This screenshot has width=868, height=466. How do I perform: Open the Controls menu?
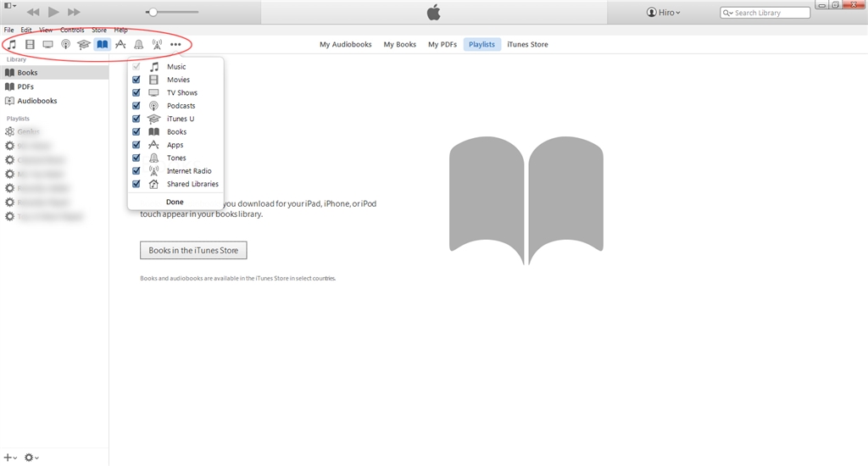click(x=72, y=30)
